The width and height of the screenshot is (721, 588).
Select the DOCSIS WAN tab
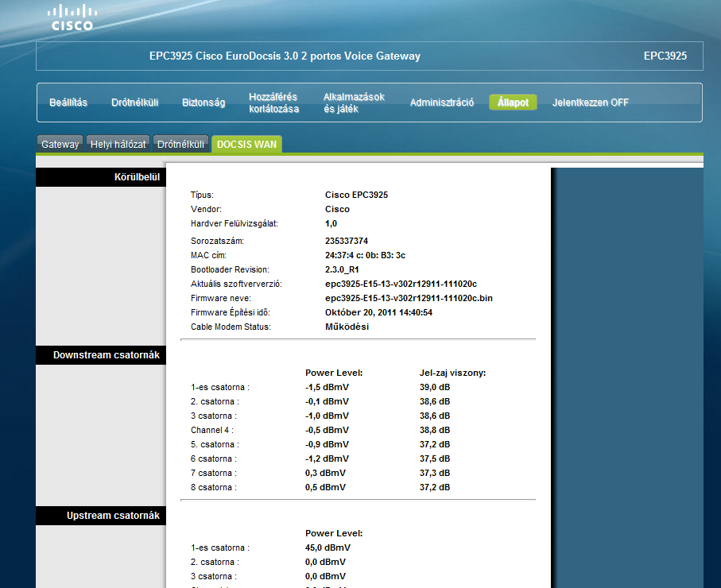tap(246, 145)
